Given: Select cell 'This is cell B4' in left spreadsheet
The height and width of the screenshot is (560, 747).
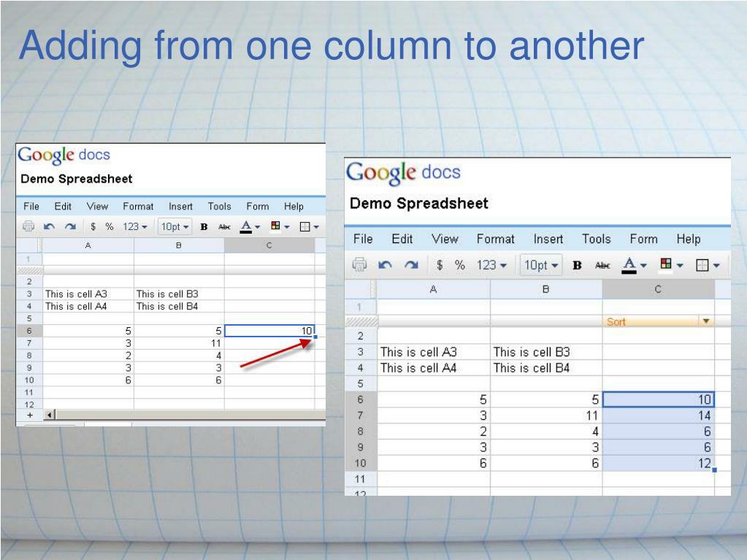Looking at the screenshot, I should (179, 306).
